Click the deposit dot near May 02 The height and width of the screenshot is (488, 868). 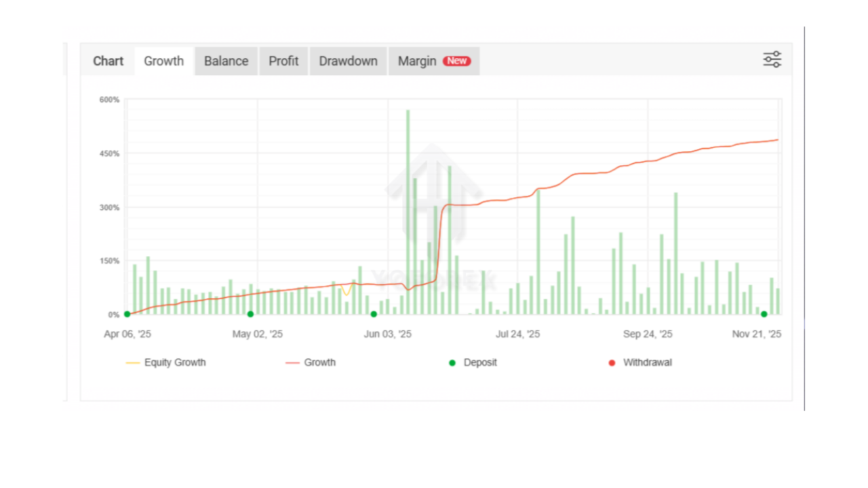click(250, 314)
